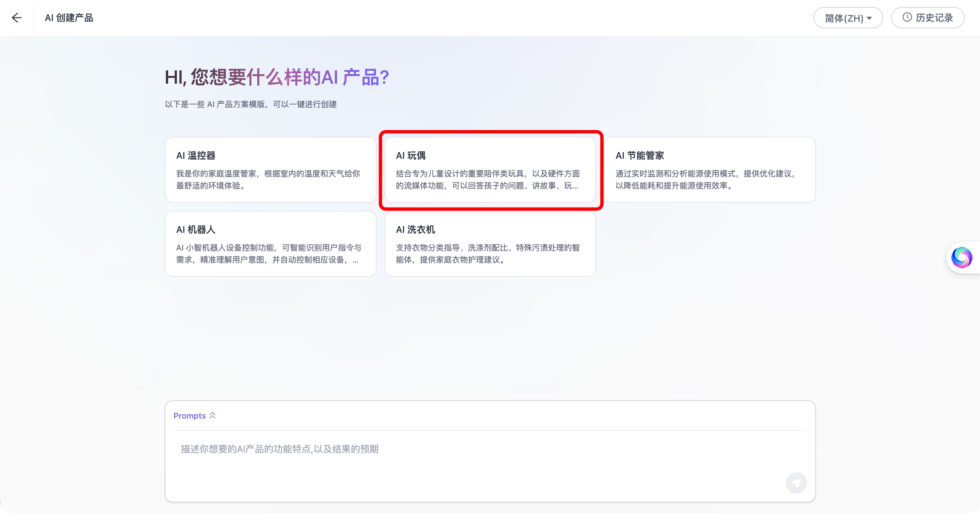
Task: Click the Prompts label link
Action: point(189,416)
